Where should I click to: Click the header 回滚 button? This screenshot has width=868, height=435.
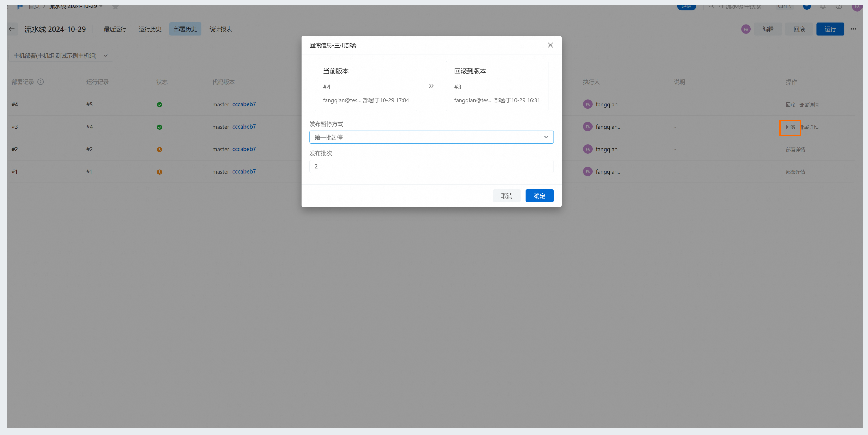(x=799, y=29)
